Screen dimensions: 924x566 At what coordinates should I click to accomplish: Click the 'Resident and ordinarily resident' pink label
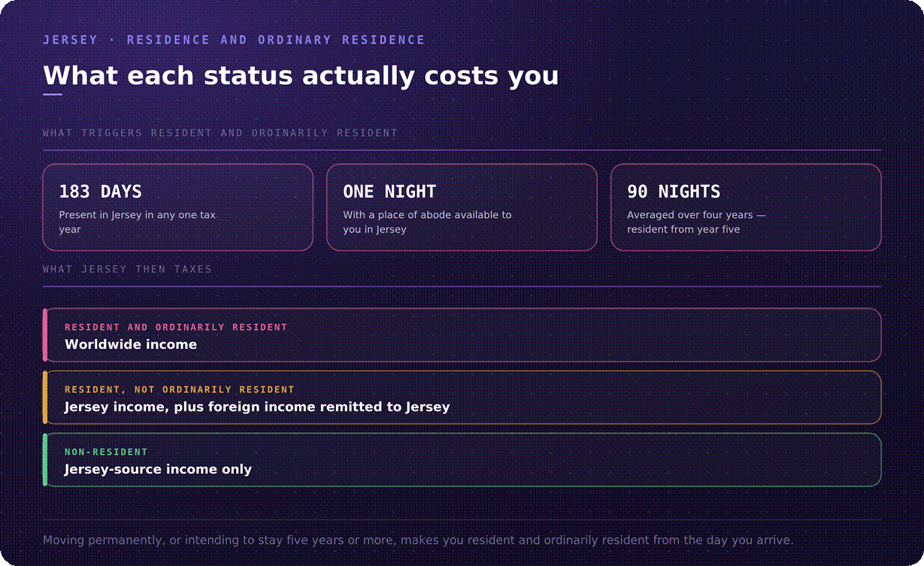pos(176,327)
